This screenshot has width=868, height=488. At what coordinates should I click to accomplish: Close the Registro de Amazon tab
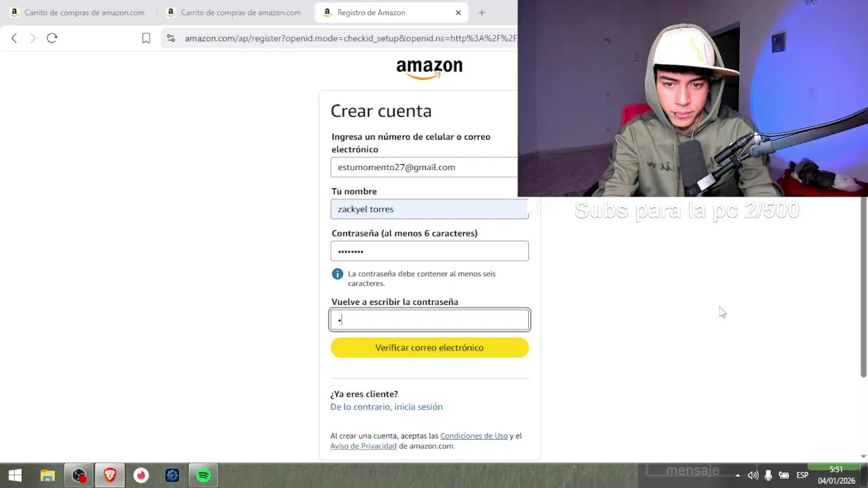click(458, 12)
